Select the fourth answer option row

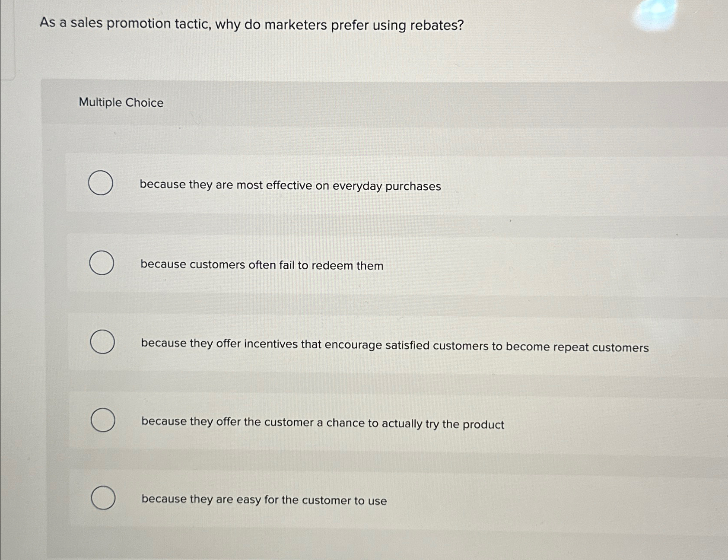[302, 421]
